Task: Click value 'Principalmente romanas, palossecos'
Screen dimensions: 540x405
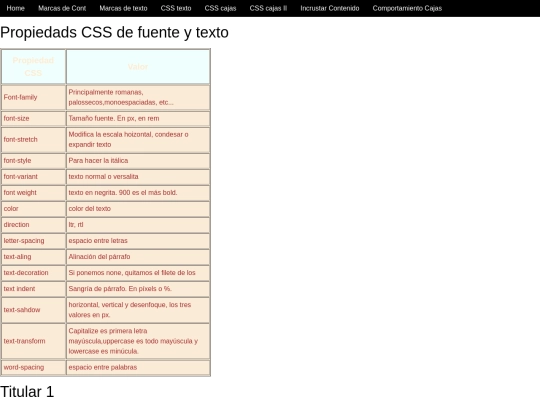Action: click(138, 97)
